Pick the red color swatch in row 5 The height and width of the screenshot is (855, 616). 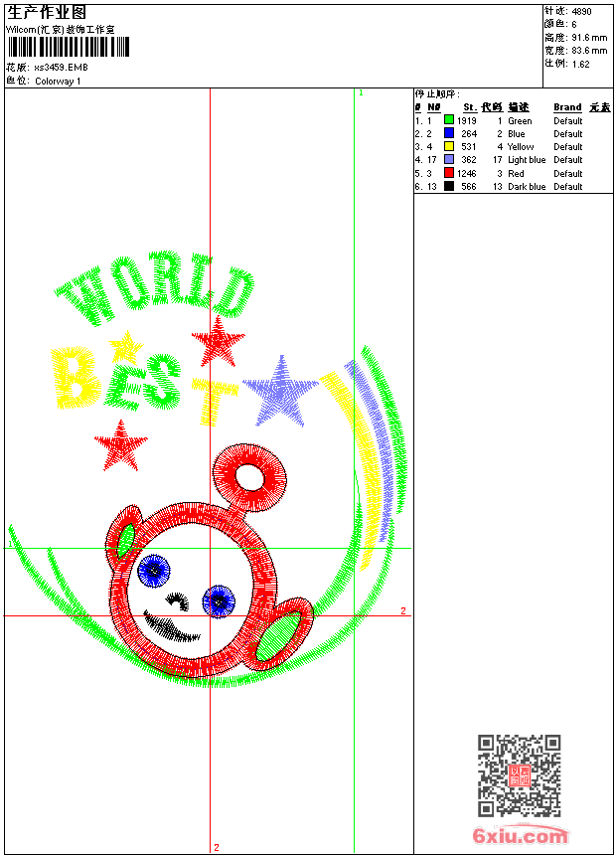(x=449, y=173)
